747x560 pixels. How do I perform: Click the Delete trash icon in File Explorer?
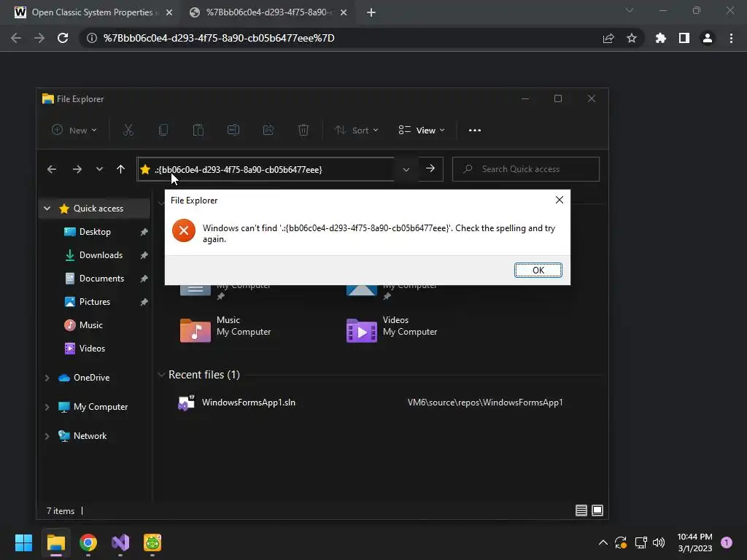click(303, 130)
